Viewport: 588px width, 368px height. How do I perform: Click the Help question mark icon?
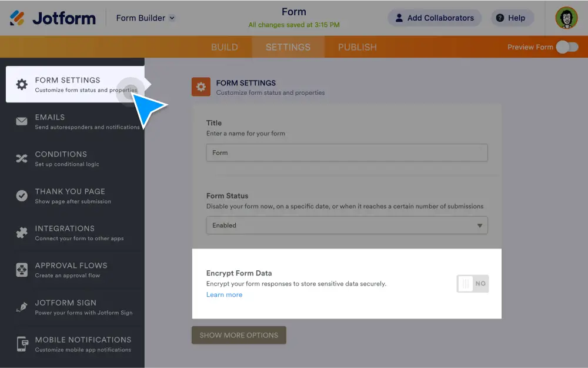499,18
